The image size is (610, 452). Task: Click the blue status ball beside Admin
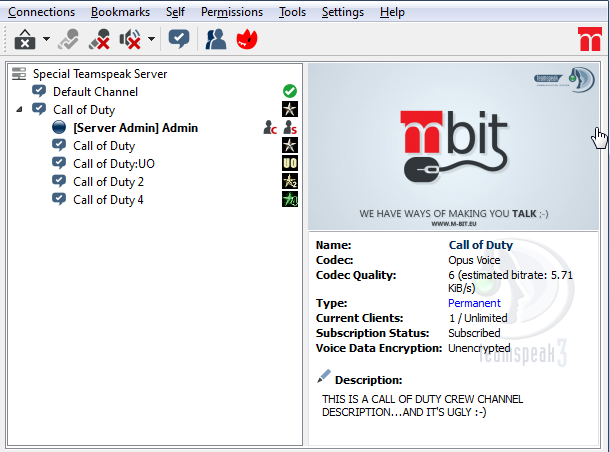coord(59,127)
